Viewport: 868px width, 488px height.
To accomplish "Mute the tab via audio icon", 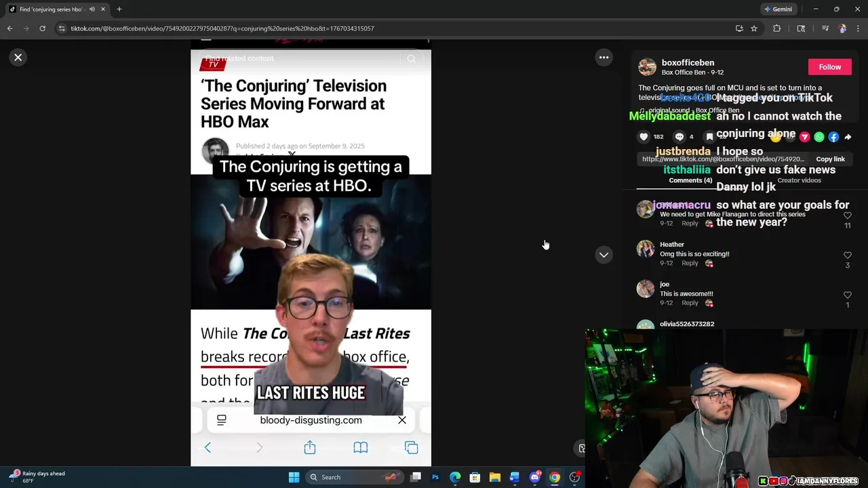I will click(x=92, y=9).
